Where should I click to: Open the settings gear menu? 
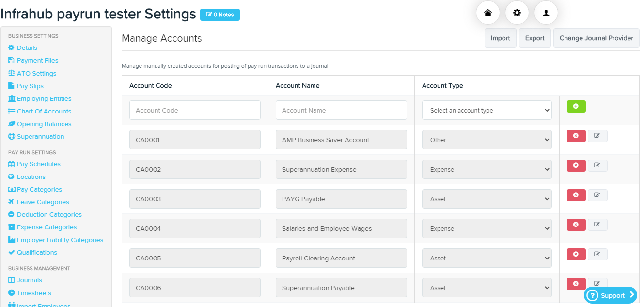click(x=517, y=13)
